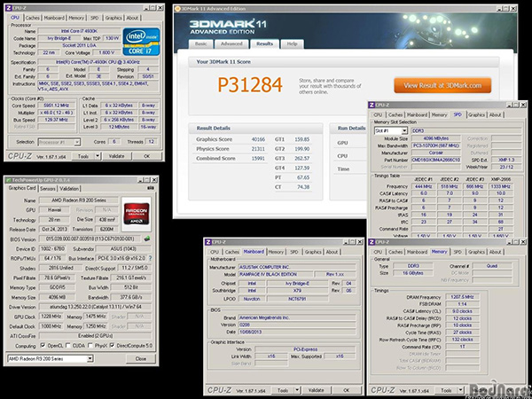Viewport: 532px width, 399px height.
Task: Click Tools button in Memory window
Action: point(446,390)
